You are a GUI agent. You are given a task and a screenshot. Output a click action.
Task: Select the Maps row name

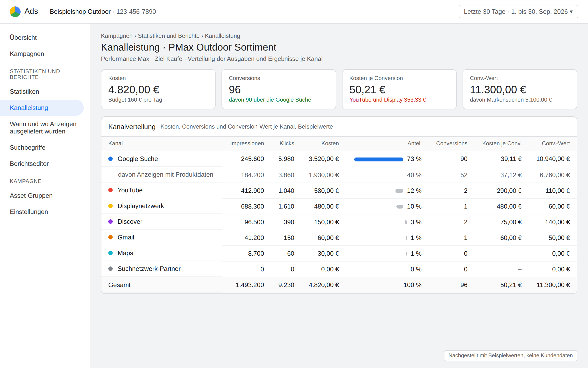pos(125,253)
